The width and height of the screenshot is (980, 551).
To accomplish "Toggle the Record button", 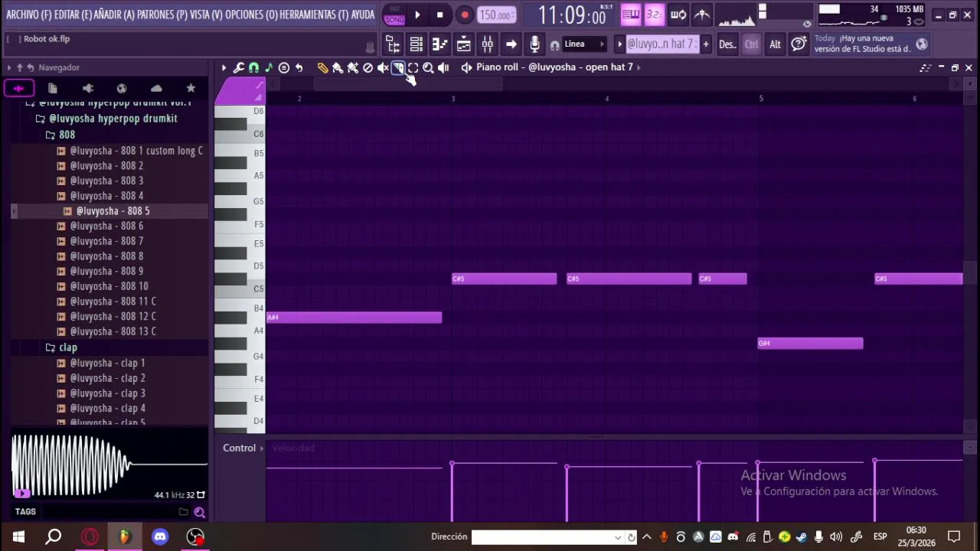I will click(465, 15).
